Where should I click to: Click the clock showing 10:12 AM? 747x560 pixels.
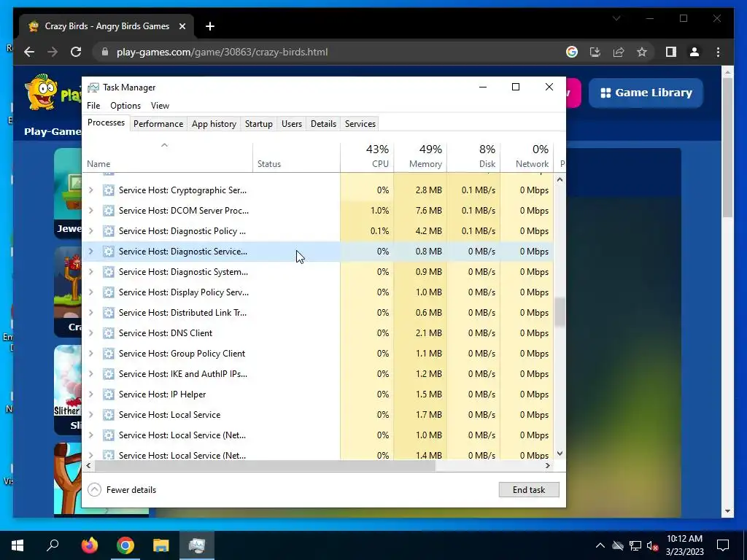pos(684,539)
